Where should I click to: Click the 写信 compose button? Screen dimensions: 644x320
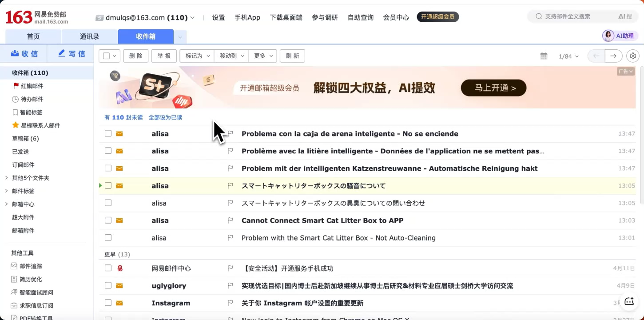(x=71, y=54)
